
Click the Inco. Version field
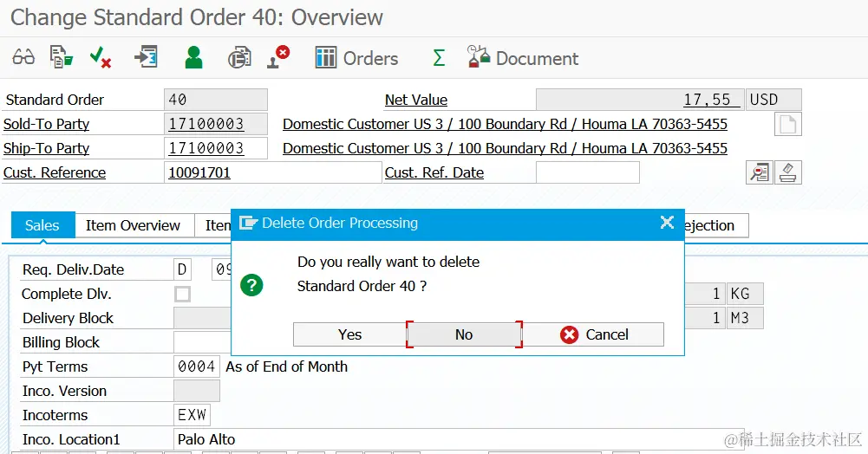click(x=197, y=391)
